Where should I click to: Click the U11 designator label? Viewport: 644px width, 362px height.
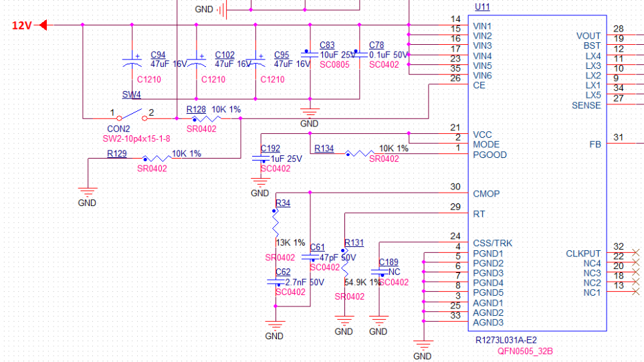coord(482,7)
